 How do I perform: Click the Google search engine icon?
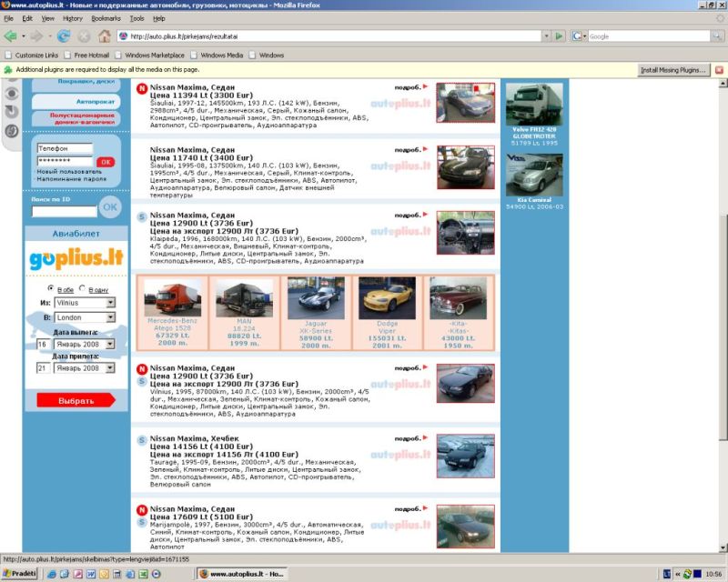tap(578, 36)
